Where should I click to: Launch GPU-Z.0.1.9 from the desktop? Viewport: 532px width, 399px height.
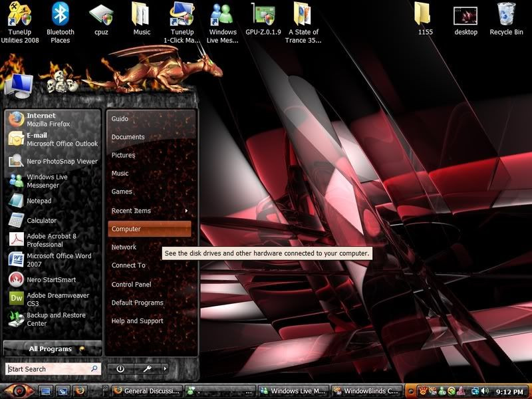(x=263, y=20)
